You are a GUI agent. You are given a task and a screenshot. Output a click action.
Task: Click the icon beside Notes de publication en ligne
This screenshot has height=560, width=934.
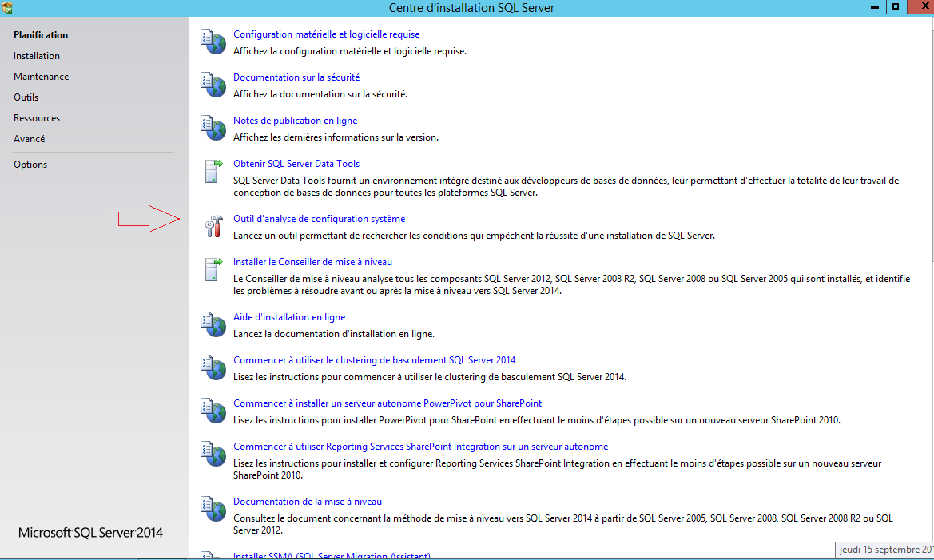pyautogui.click(x=213, y=128)
